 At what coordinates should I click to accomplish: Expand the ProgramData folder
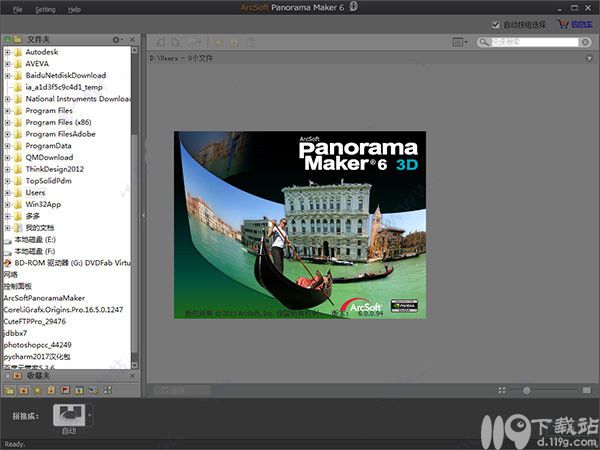tap(7, 146)
